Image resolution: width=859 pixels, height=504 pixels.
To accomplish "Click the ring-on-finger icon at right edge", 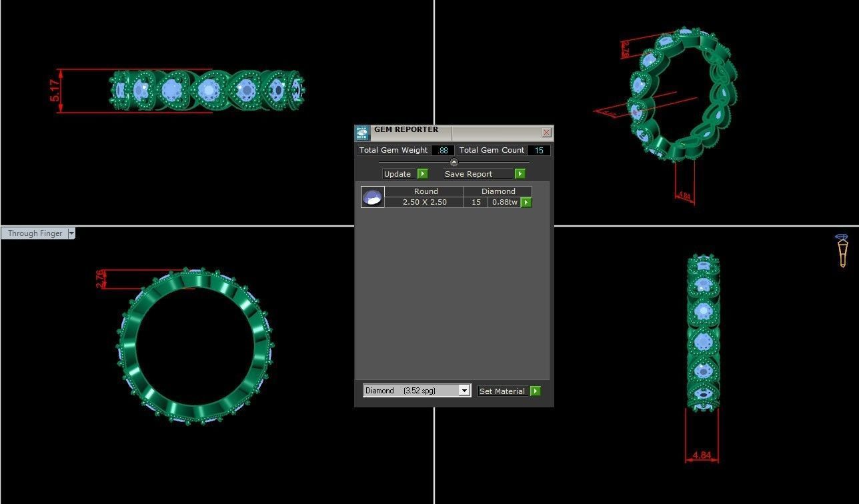I will pos(842,250).
